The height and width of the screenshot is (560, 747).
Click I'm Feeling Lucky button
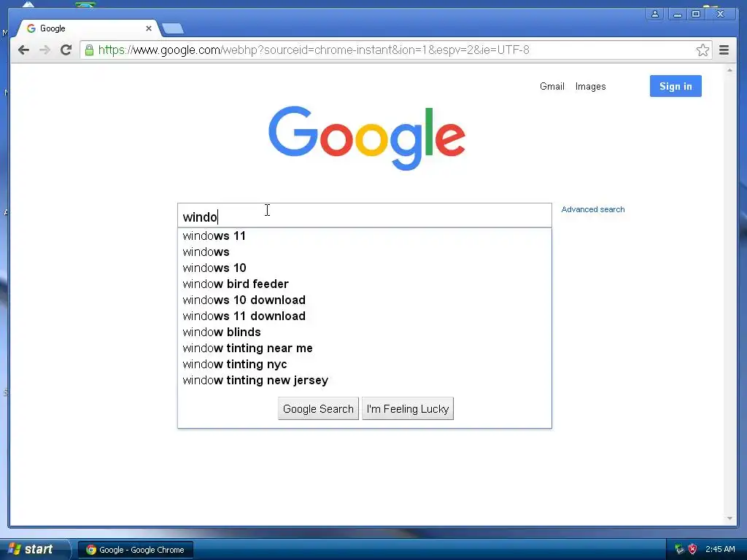(408, 408)
